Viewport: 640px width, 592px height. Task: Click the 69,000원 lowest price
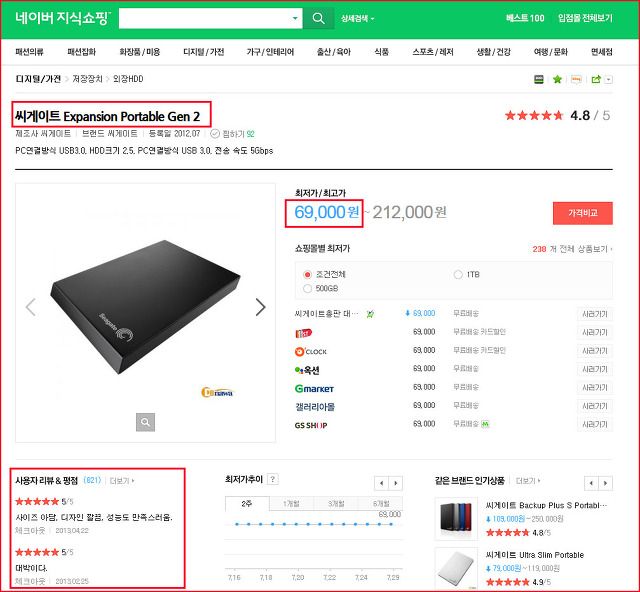pyautogui.click(x=327, y=212)
